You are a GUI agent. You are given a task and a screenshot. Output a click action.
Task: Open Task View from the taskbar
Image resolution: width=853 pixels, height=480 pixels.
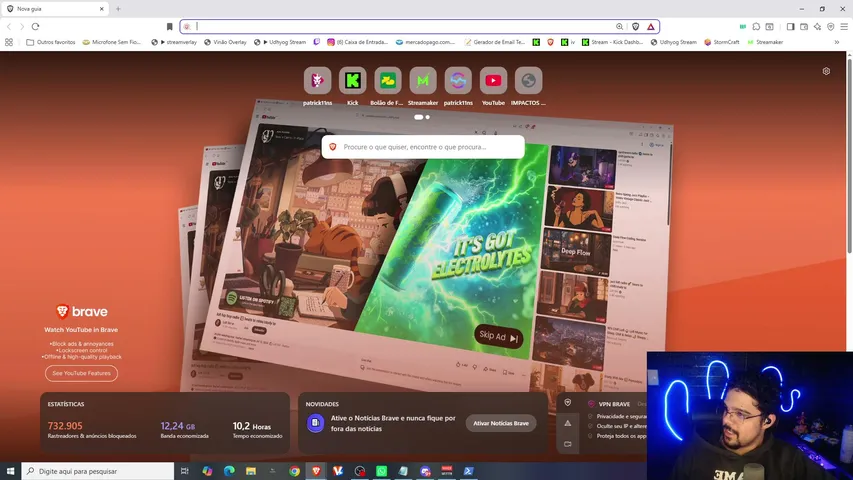coord(184,471)
